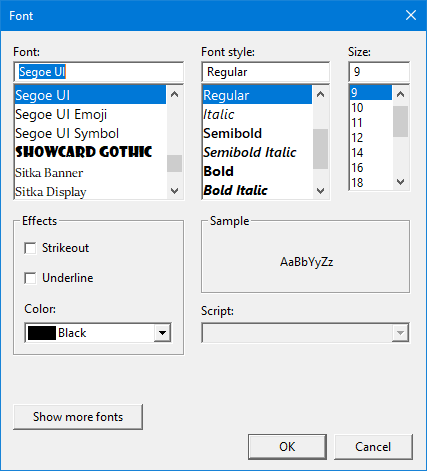Pick size 14 from the size list
427x471 pixels.
pos(371,153)
